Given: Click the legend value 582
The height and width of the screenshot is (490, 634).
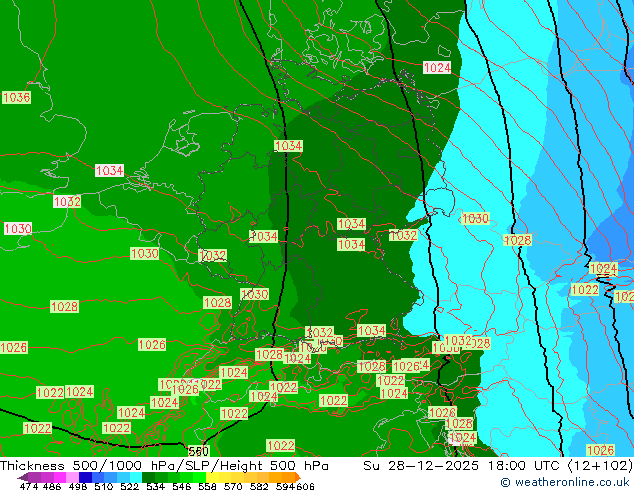Looking at the screenshot, I should [259, 486].
